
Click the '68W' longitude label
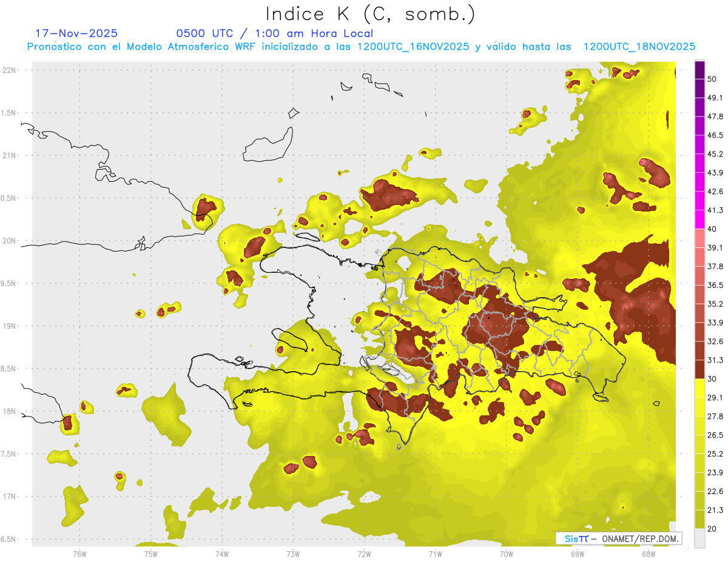point(649,554)
